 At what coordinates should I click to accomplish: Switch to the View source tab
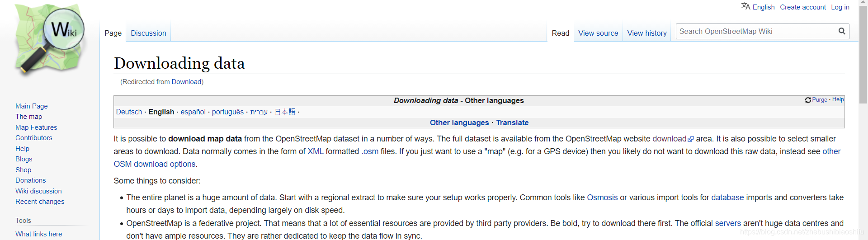[x=598, y=33]
